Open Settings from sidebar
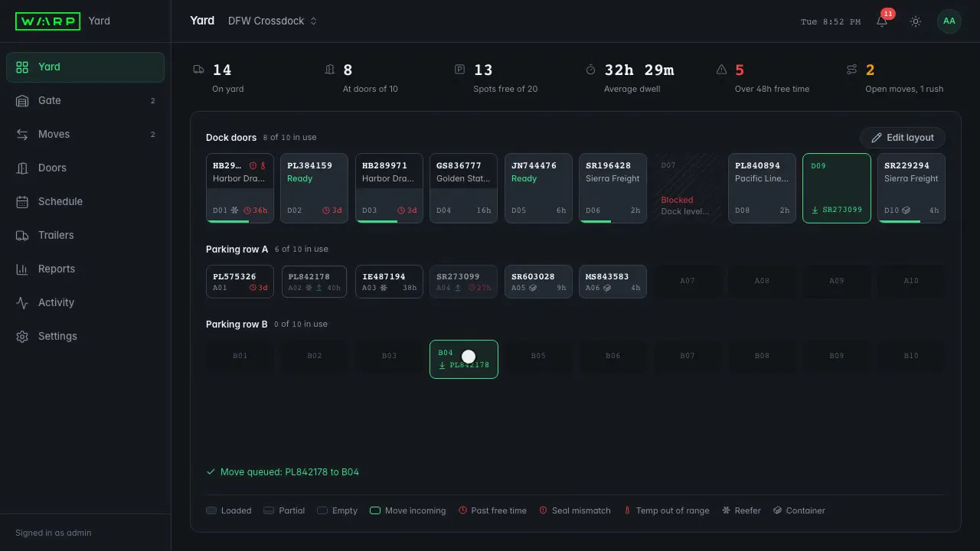 point(85,336)
